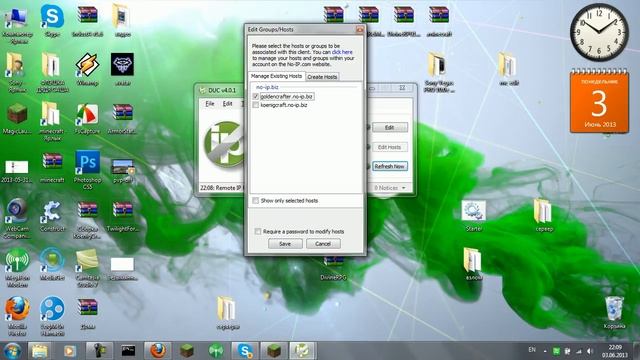Close the Edit Groups/Hosts dialog

click(360, 29)
